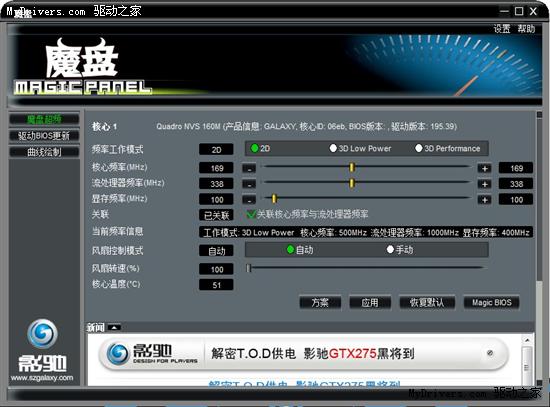Open the 曲线绘制 sidebar tab
The height and width of the screenshot is (407, 550).
coord(44,152)
